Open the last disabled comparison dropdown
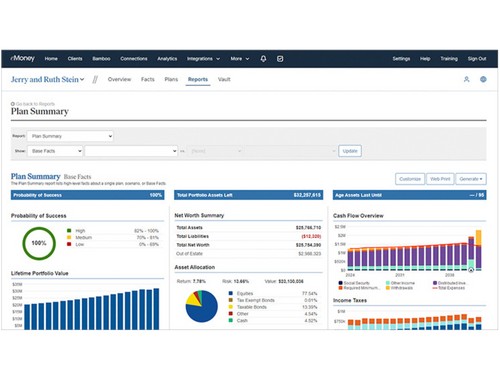 [x=290, y=151]
